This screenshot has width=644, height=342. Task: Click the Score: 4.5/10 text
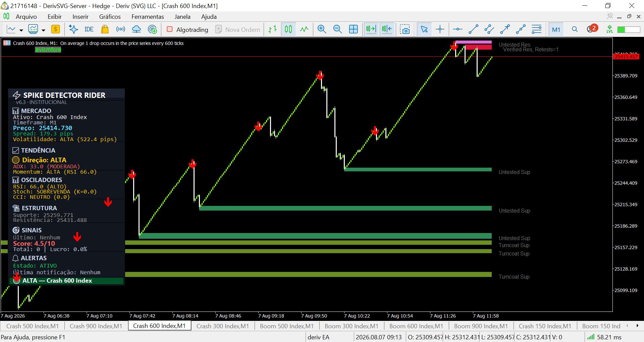pyautogui.click(x=34, y=243)
